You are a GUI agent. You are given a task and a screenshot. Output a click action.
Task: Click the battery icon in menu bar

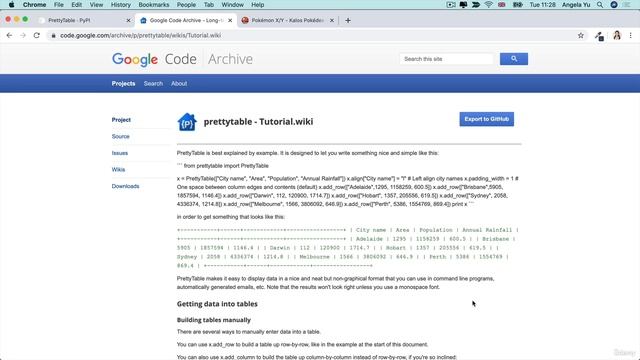[518, 5]
